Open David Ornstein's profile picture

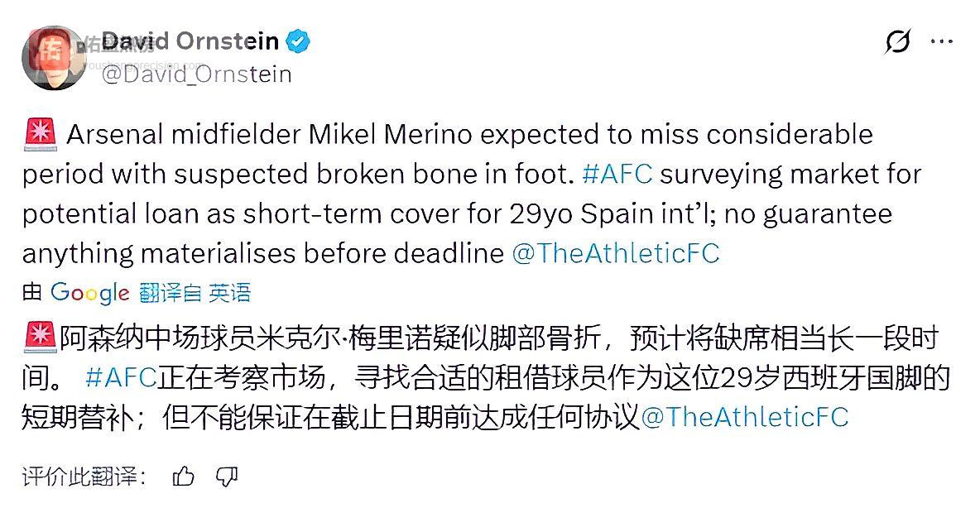point(53,57)
